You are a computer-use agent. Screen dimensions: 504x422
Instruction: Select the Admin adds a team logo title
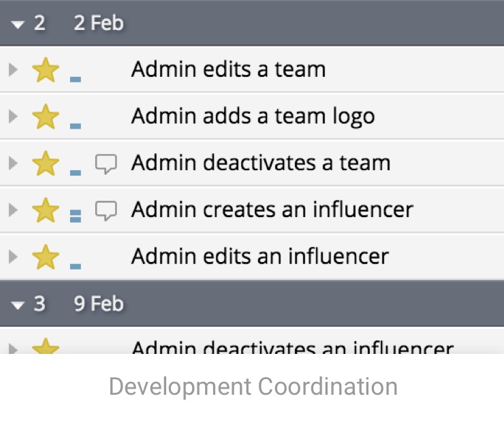tap(253, 116)
